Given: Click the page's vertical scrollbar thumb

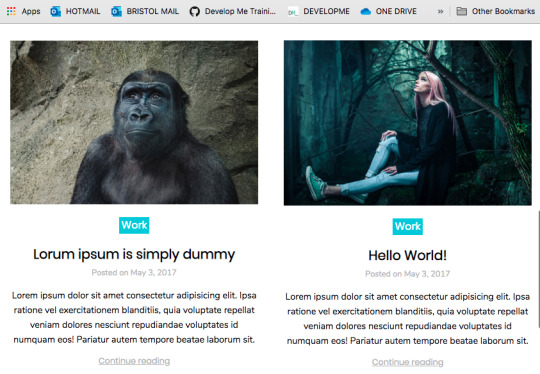Looking at the screenshot, I should coord(538,269).
